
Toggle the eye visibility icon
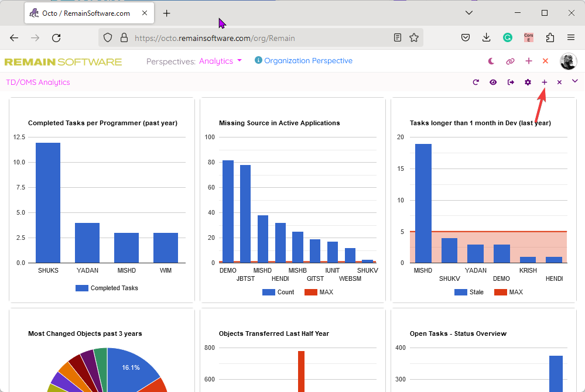click(x=493, y=82)
